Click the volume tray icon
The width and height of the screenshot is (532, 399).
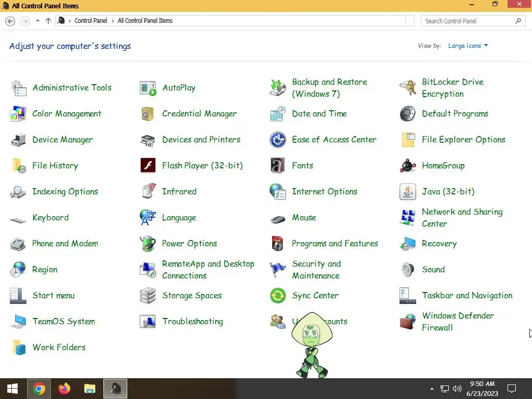point(457,389)
